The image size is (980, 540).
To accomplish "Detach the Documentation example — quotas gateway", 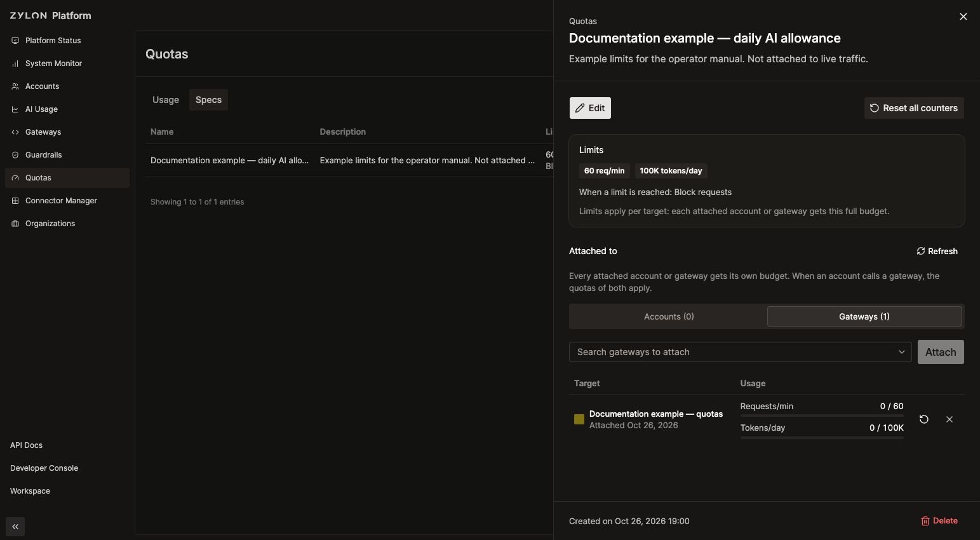I will [x=950, y=419].
